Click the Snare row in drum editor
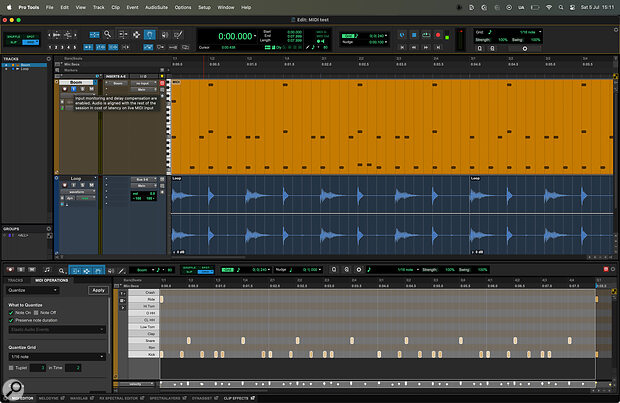Image resolution: width=620 pixels, height=403 pixels. tap(144, 341)
